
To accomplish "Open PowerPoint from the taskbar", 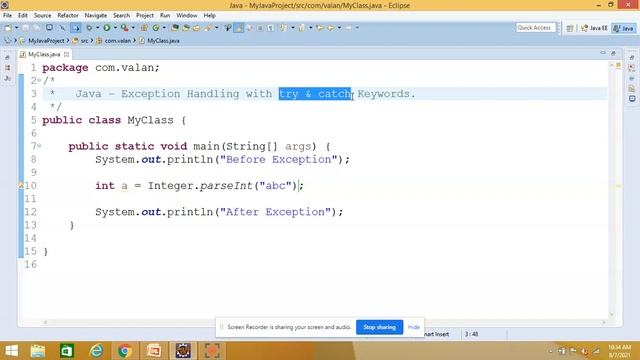I will click(154, 351).
